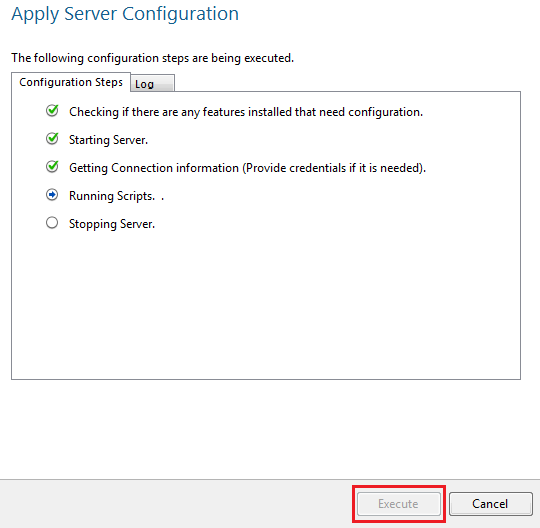Click the 'following configuration steps' description text
Screen dimensions: 540x528
click(153, 58)
